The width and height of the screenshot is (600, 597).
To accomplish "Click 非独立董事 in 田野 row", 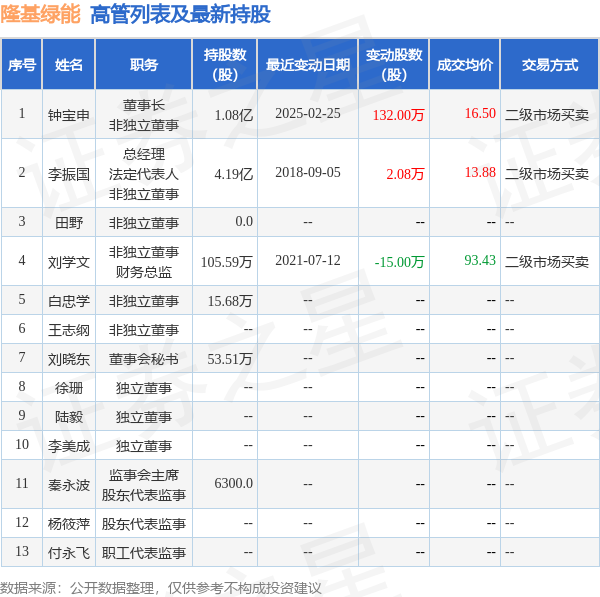I will [x=144, y=222].
